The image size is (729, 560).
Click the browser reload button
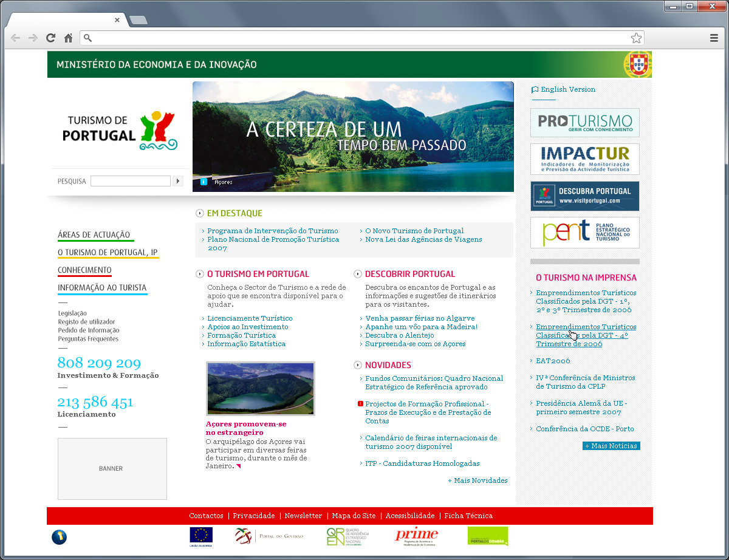pyautogui.click(x=51, y=38)
